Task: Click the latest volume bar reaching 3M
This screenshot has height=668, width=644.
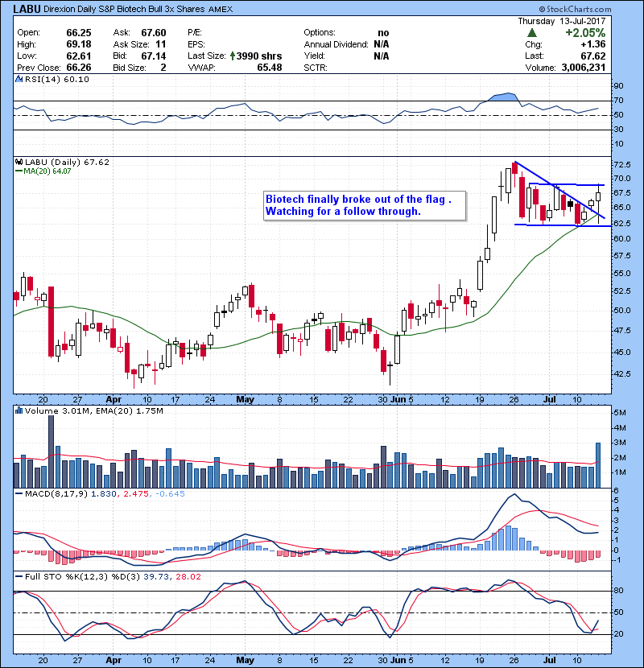Action: click(598, 465)
